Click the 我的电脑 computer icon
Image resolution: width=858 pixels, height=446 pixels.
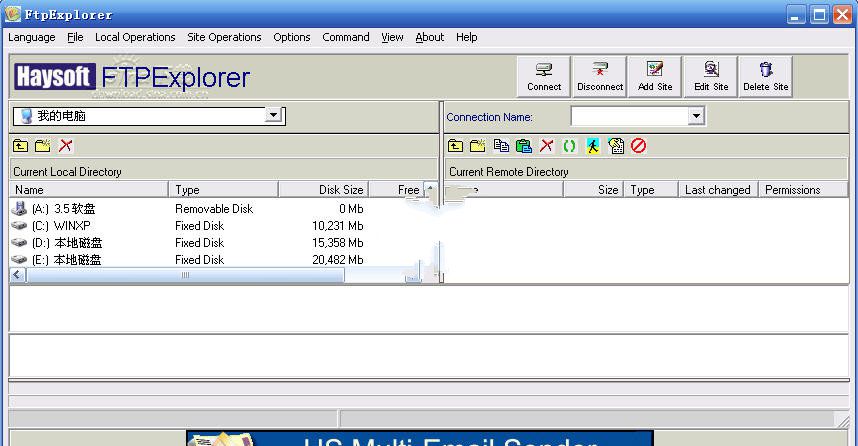pos(26,115)
